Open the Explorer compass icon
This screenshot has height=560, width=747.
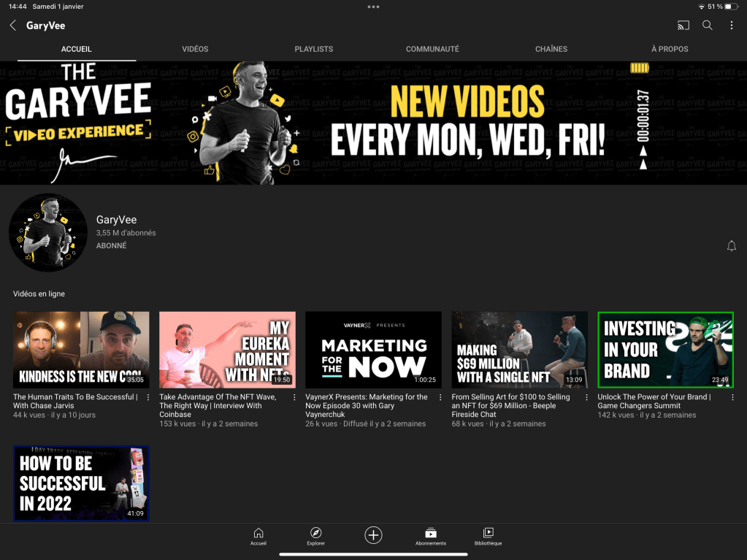pos(315,537)
